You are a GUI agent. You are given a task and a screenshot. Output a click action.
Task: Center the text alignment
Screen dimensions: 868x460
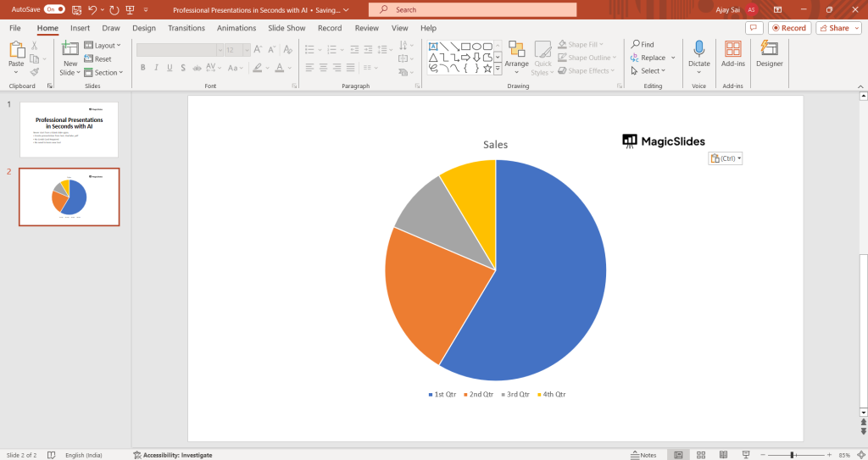pos(323,68)
